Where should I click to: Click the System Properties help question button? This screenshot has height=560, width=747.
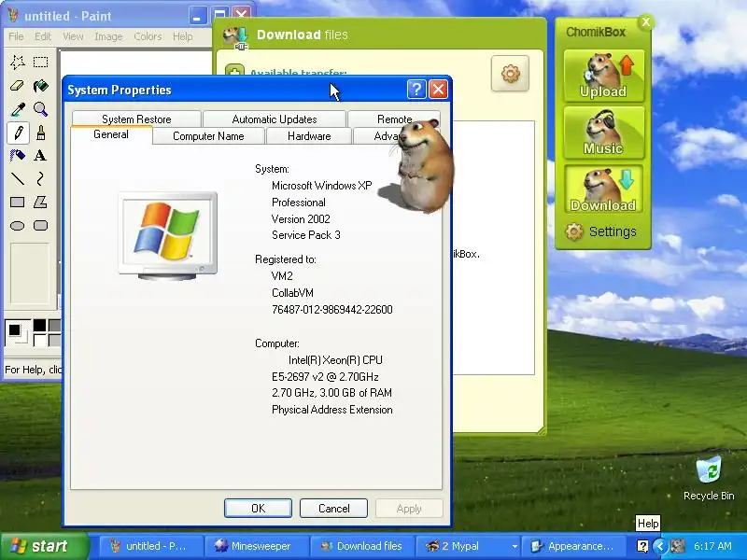click(x=416, y=89)
